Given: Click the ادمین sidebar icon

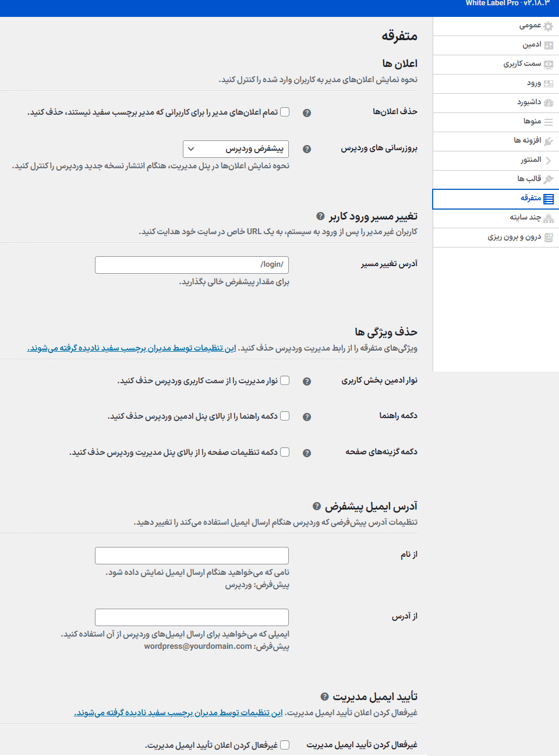Looking at the screenshot, I should pos(548,45).
